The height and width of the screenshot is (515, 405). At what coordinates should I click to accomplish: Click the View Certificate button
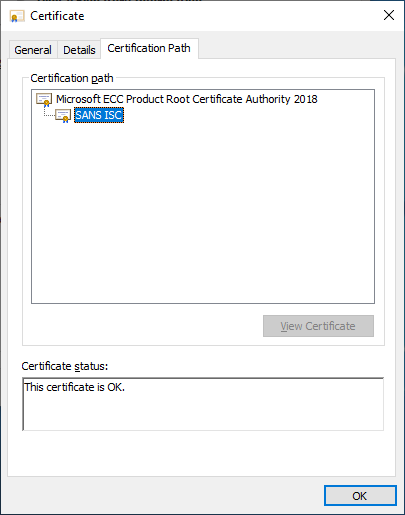(318, 326)
